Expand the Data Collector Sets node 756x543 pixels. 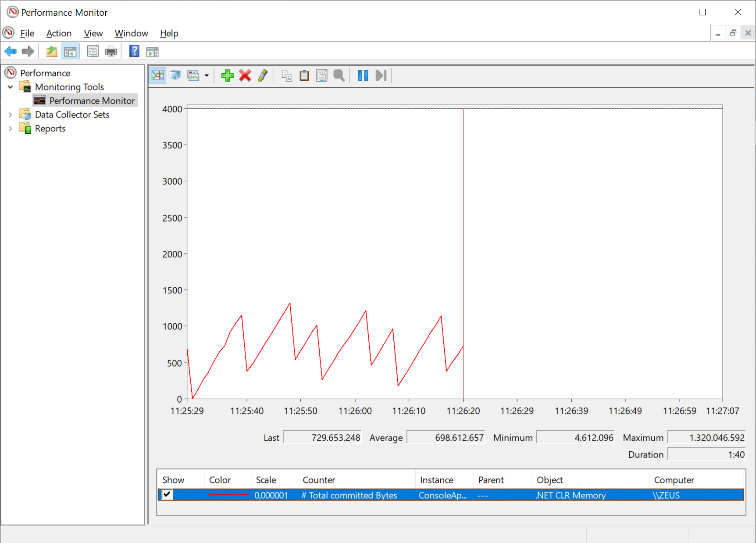pyautogui.click(x=11, y=114)
